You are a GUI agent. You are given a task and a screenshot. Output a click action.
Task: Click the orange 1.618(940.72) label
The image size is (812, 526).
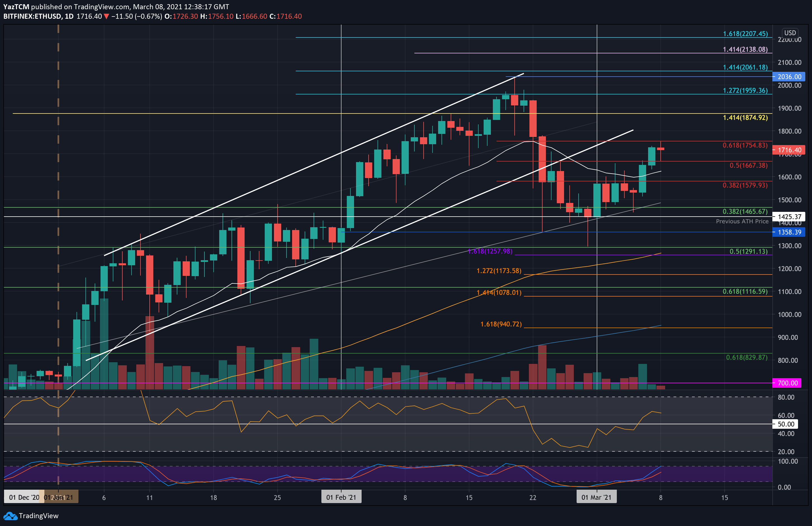click(x=501, y=324)
